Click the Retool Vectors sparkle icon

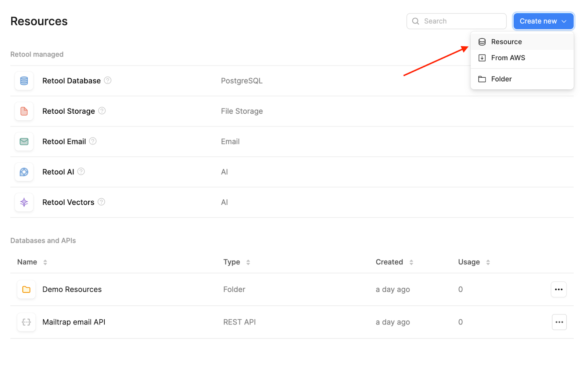click(x=24, y=202)
